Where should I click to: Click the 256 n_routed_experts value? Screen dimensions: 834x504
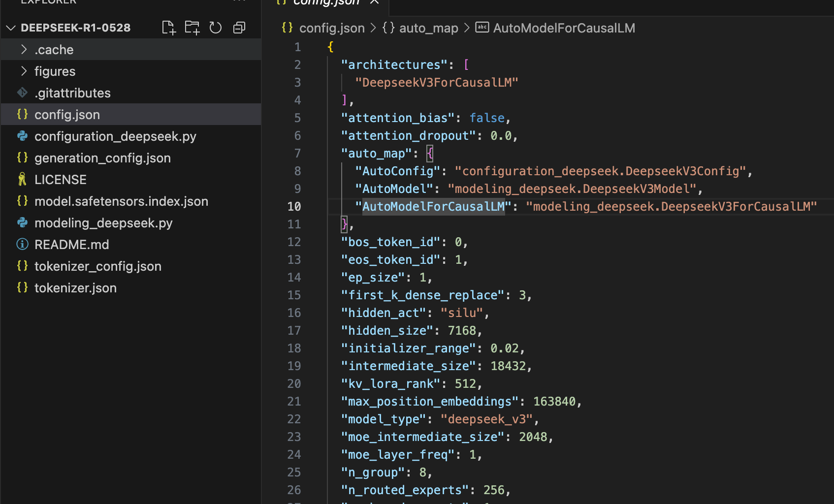(x=494, y=490)
